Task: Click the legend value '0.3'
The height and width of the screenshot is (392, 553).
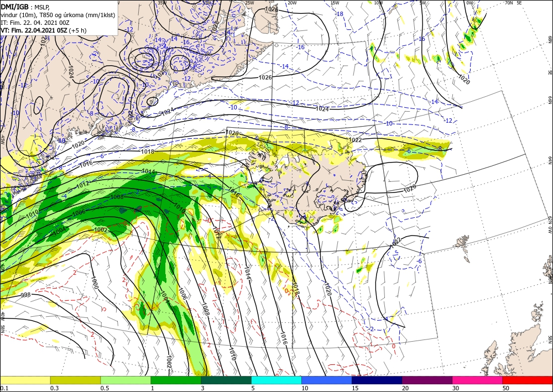Action: click(x=54, y=388)
